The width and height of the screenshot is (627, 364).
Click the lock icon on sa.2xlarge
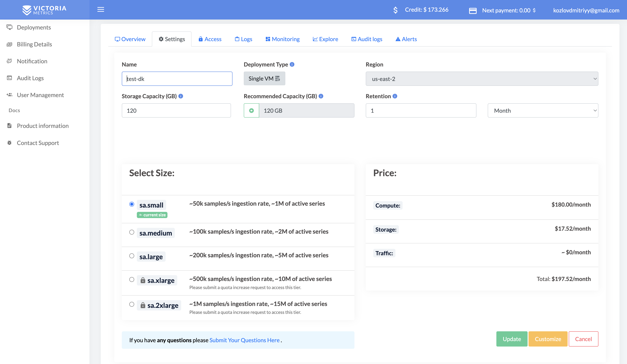click(143, 305)
